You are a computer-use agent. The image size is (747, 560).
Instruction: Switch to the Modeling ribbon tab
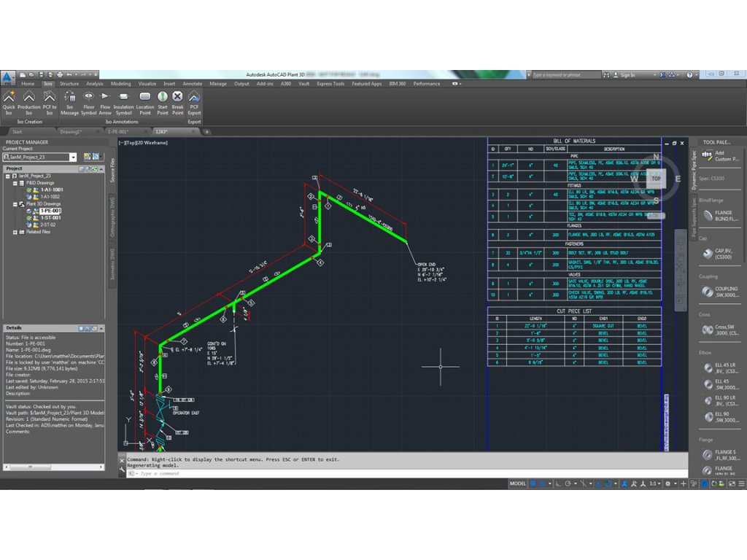click(x=120, y=84)
